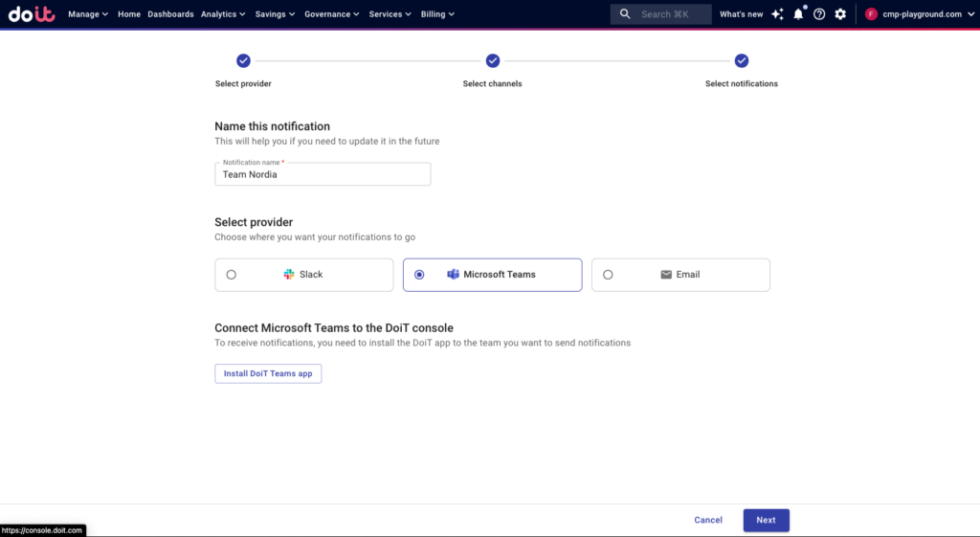980x537 pixels.
Task: Open the settings gear icon
Action: tap(840, 14)
